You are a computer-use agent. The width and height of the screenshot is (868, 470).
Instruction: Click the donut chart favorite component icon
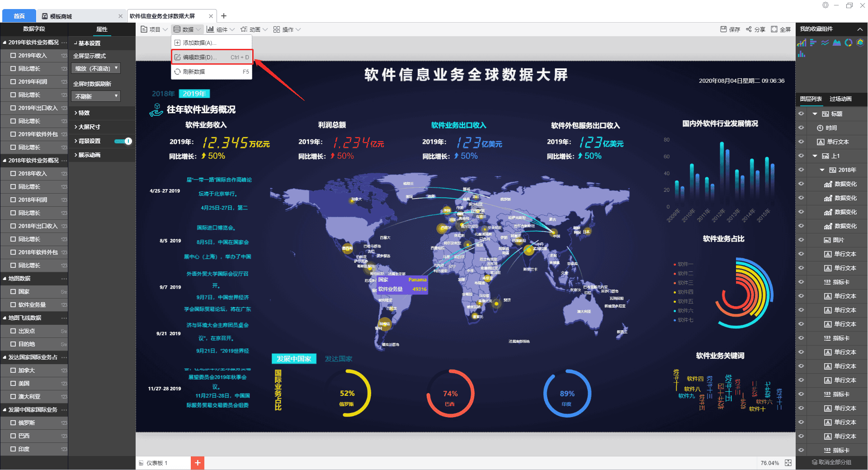(849, 43)
